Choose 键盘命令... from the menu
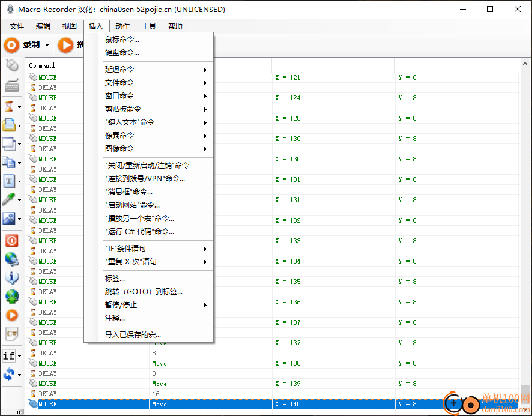Screen dimensions: 532x416 click(148, 53)
